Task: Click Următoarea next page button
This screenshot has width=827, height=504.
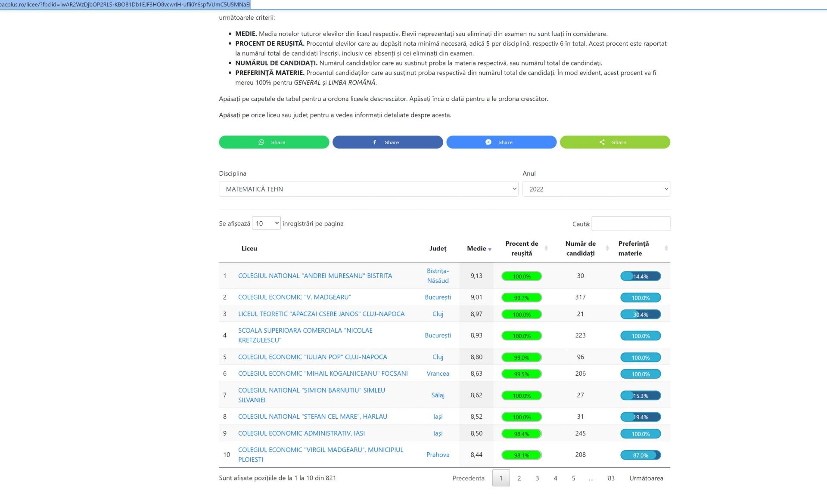Action: (646, 478)
